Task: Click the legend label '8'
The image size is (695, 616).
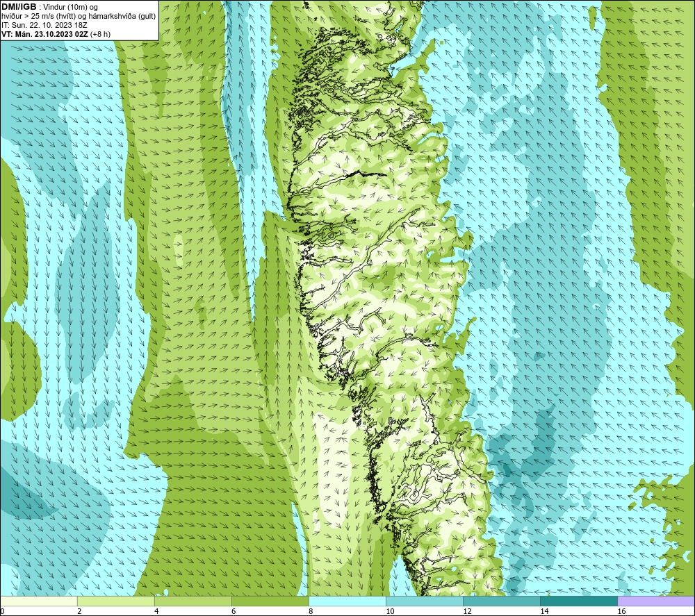Action: (311, 611)
